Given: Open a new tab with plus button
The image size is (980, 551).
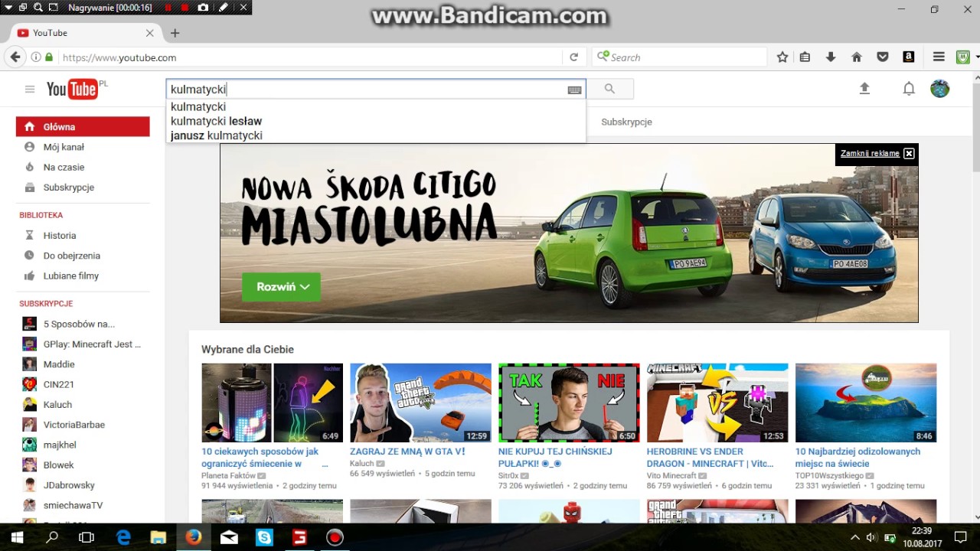Looking at the screenshot, I should click(175, 33).
